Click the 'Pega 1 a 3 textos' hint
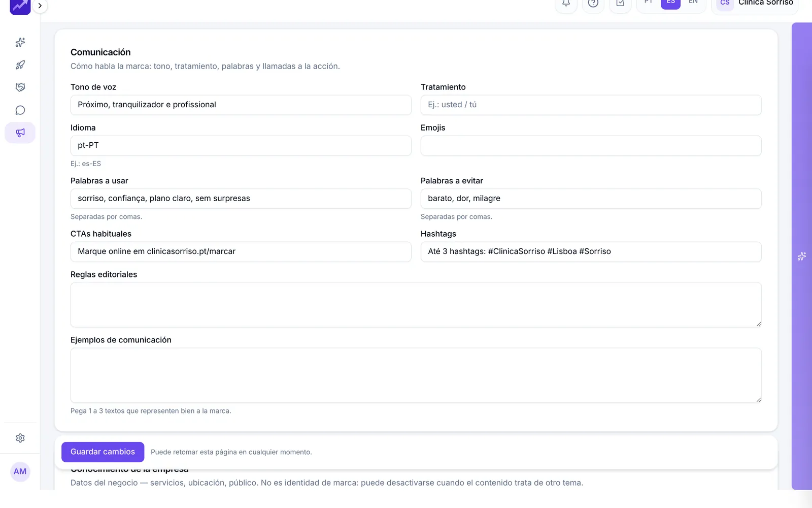812x508 pixels. [151, 411]
